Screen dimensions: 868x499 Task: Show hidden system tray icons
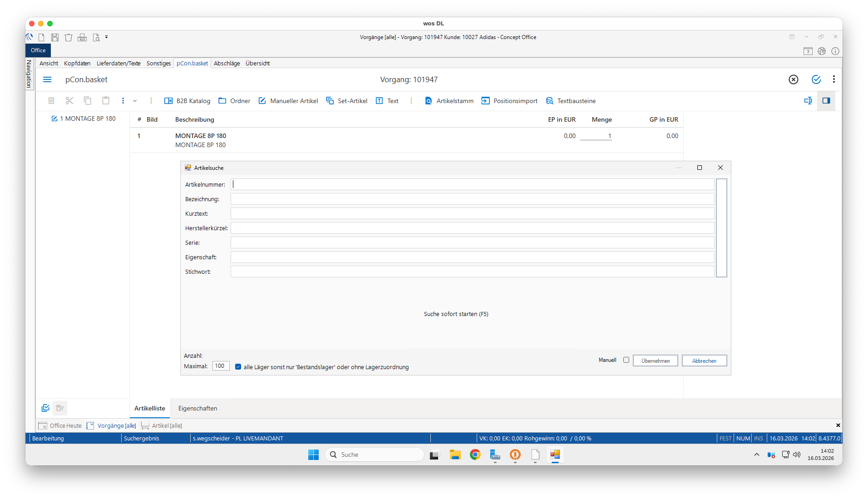pos(756,455)
